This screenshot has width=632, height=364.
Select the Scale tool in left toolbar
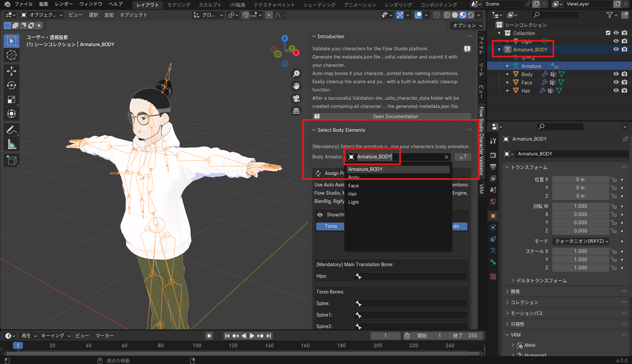(12, 100)
